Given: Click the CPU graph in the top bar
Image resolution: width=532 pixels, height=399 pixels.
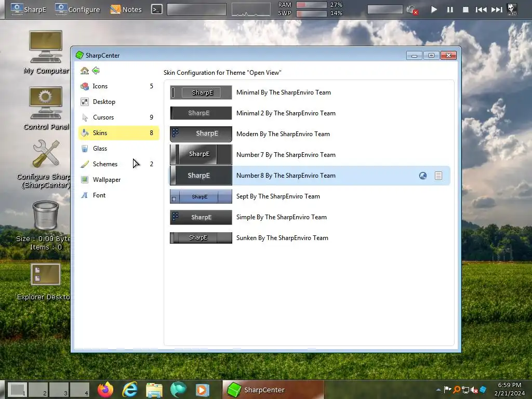Looking at the screenshot, I should (x=251, y=9).
